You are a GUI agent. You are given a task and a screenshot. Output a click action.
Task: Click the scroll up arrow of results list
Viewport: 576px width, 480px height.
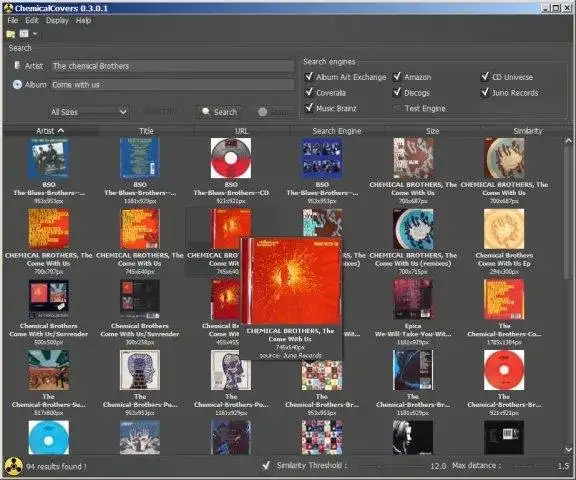pyautogui.click(x=568, y=141)
